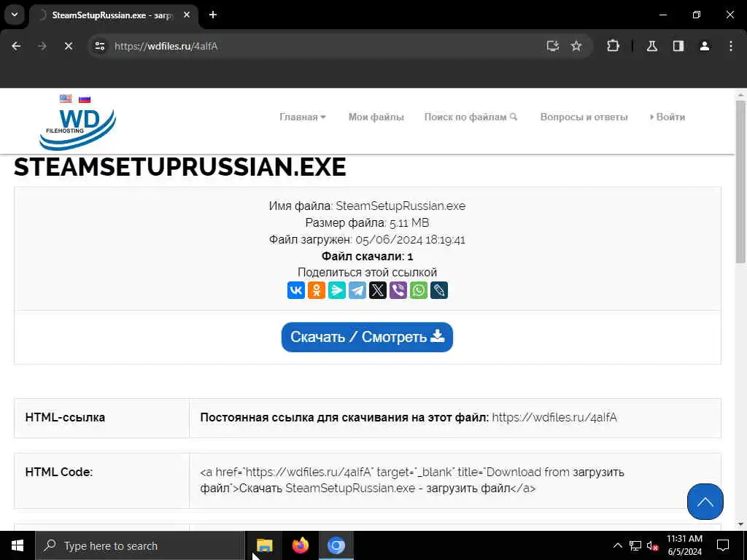Expand the tab search dropdown arrow
Screen dimensions: 747x560
pos(15,15)
